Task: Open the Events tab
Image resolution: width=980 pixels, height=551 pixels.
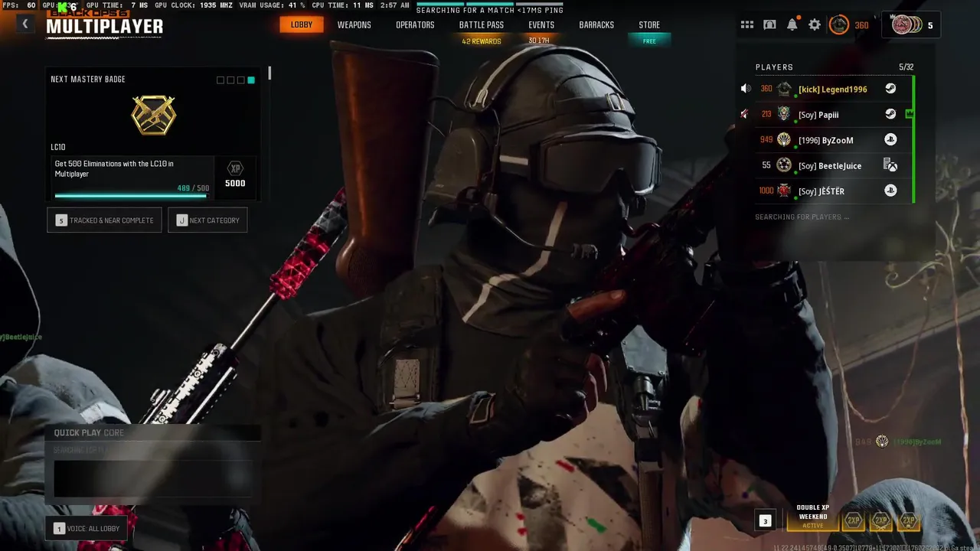Action: coord(541,25)
